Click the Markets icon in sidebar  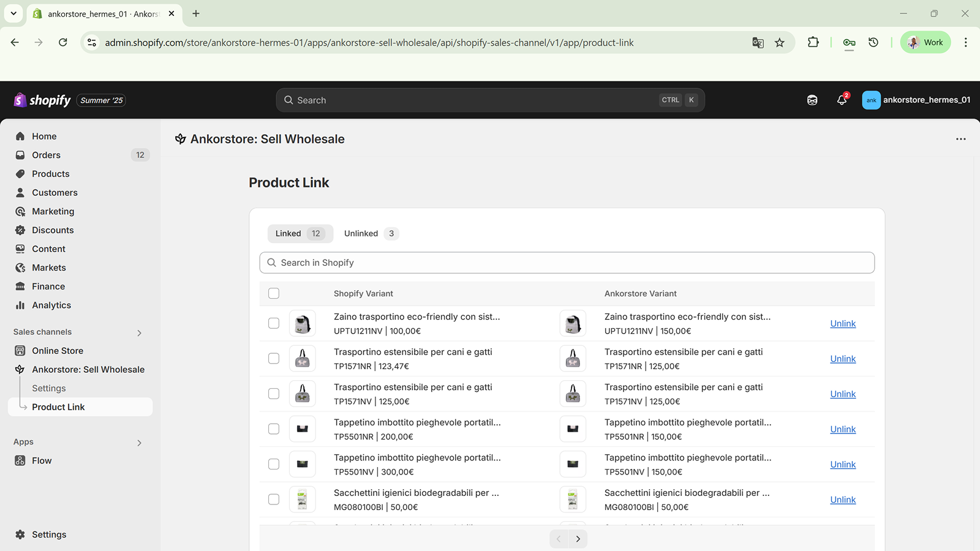pos(20,267)
